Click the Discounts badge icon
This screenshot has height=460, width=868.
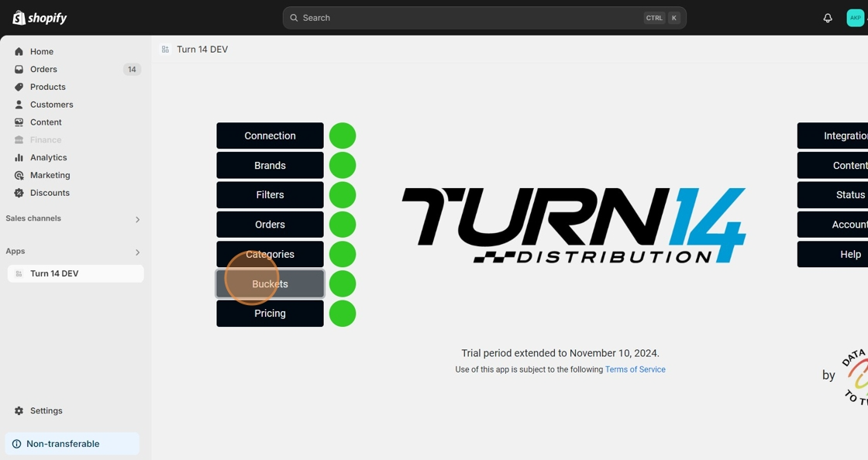[19, 193]
